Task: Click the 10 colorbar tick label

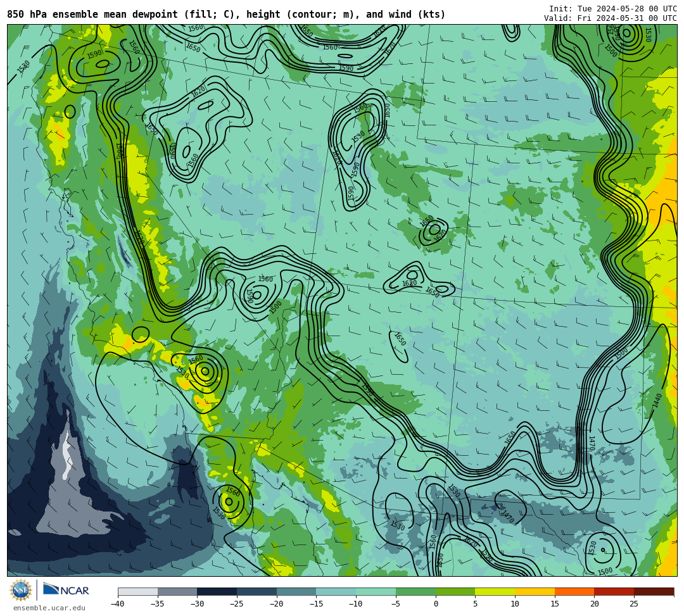Action: 515,604
